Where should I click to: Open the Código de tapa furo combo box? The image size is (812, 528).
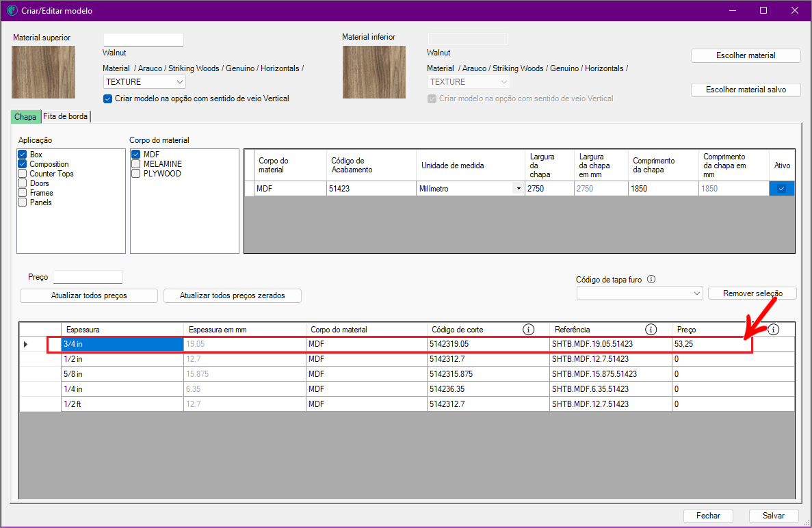[639, 293]
